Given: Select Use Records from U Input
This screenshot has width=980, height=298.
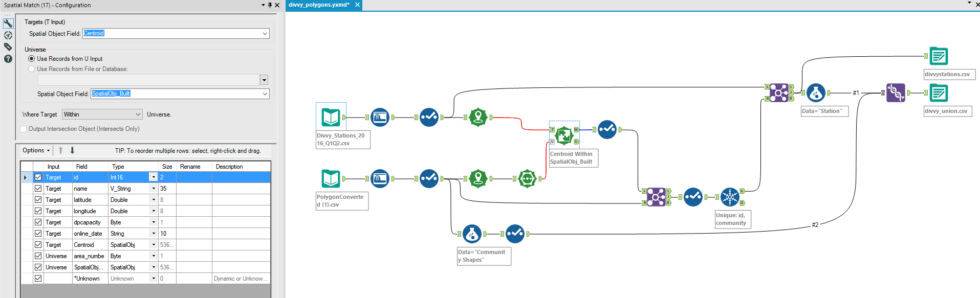Looking at the screenshot, I should click(32, 59).
